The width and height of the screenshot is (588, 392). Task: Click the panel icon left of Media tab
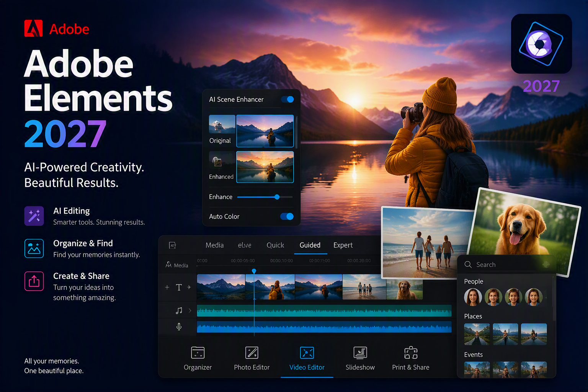[x=173, y=245]
